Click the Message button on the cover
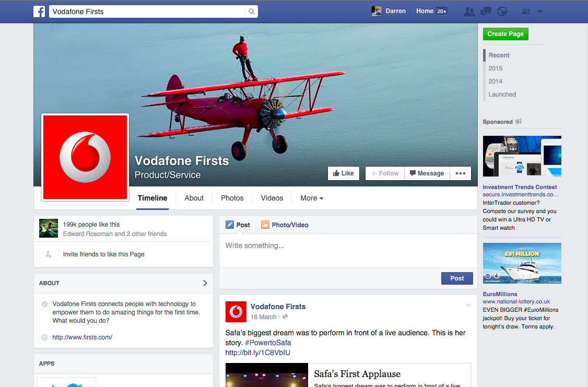588x387 pixels. 427,173
